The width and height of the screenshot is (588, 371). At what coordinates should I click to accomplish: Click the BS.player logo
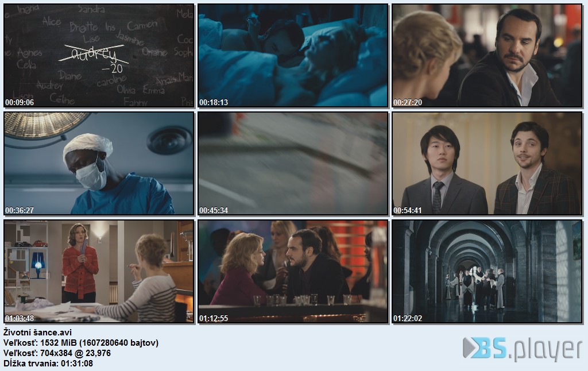(523, 349)
